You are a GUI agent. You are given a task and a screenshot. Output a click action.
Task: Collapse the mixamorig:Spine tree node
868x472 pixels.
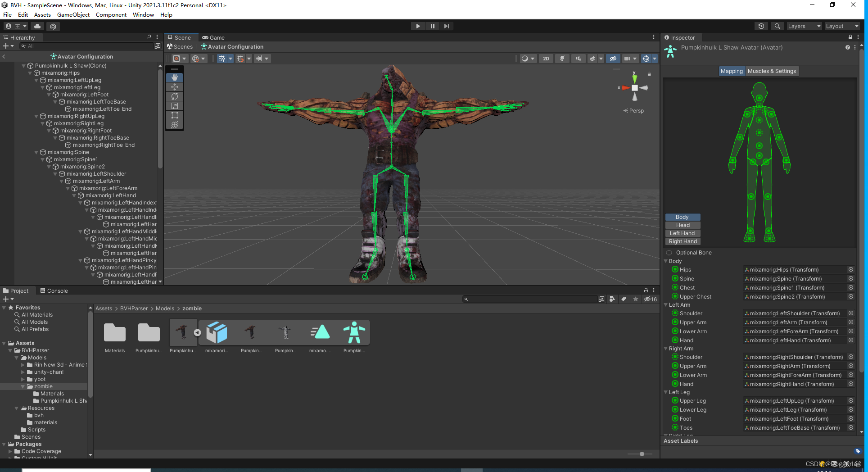point(36,152)
